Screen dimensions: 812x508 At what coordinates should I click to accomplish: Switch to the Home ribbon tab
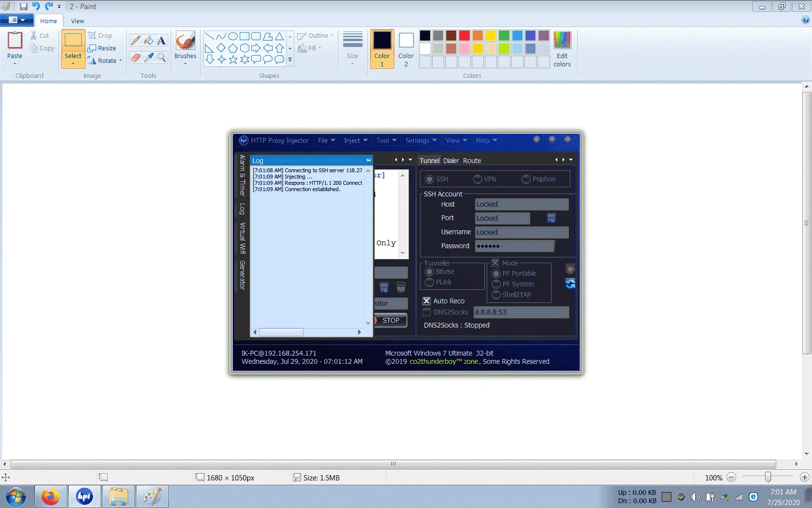[48, 21]
